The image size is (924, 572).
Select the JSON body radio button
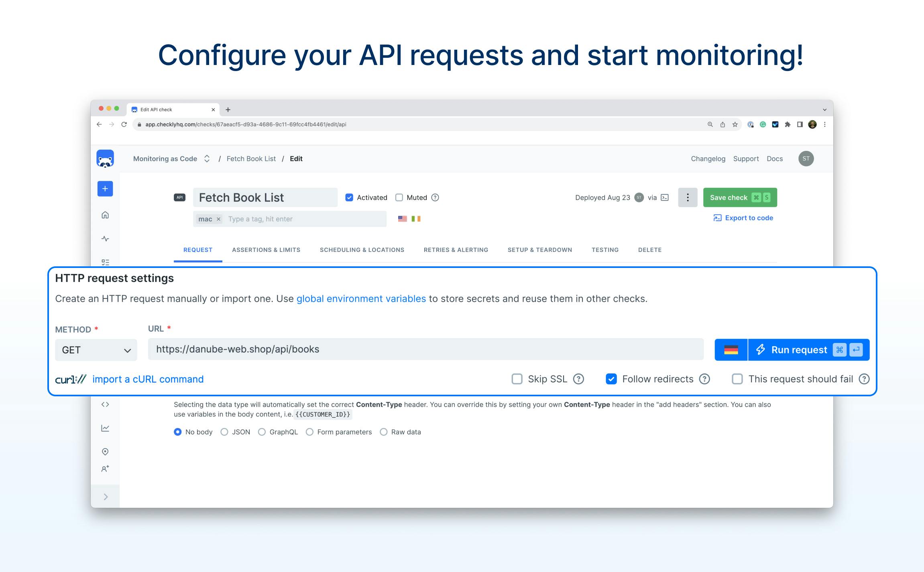224,432
